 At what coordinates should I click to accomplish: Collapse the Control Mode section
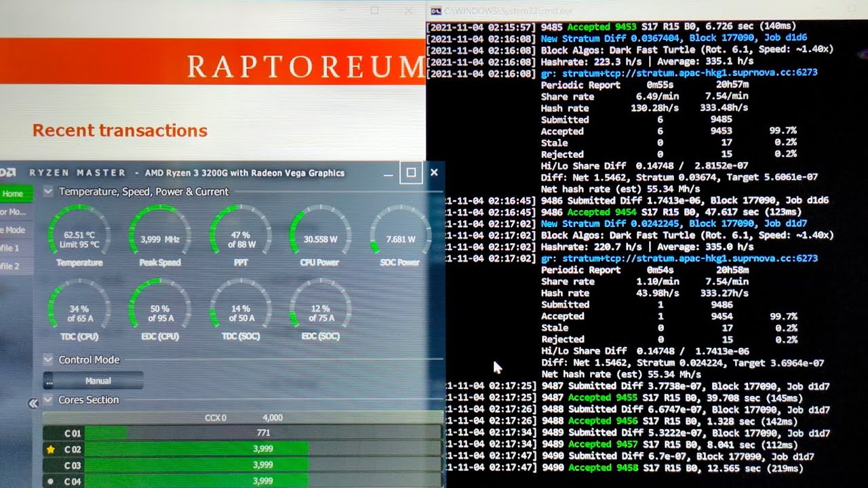point(48,360)
